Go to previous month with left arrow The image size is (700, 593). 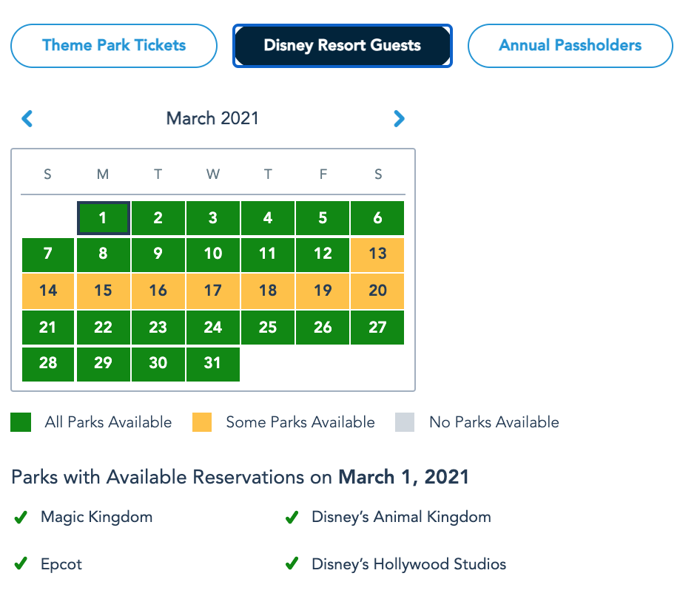tap(27, 118)
